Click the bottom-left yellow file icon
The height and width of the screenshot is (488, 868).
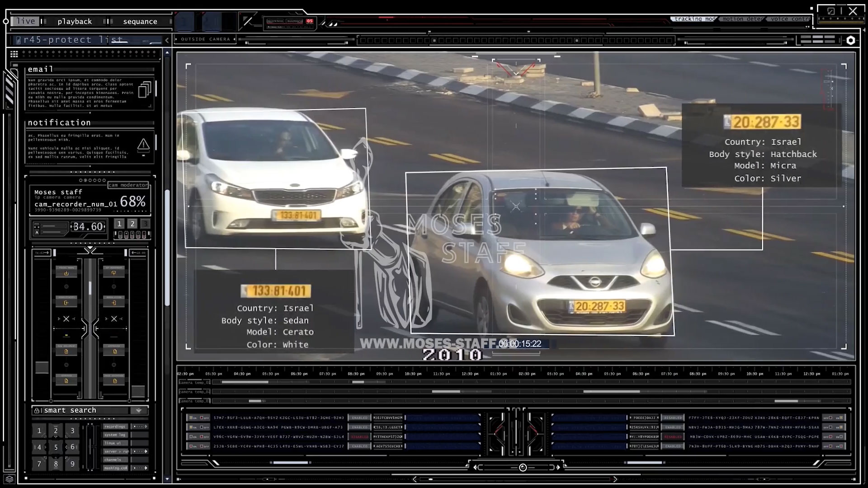point(66,381)
